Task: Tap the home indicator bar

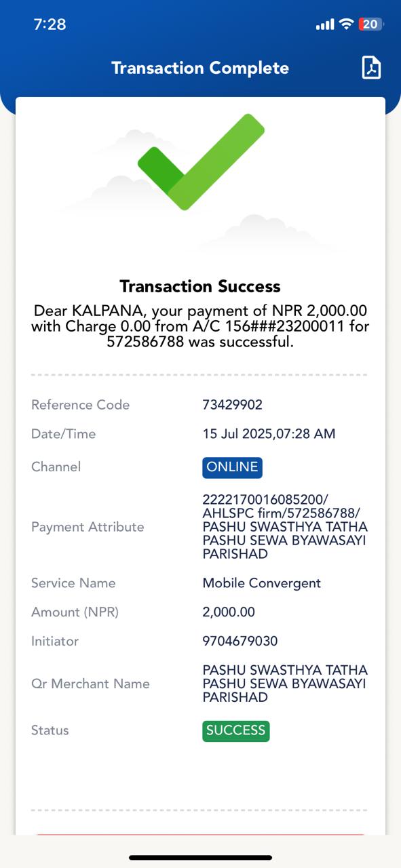Action: [200, 858]
